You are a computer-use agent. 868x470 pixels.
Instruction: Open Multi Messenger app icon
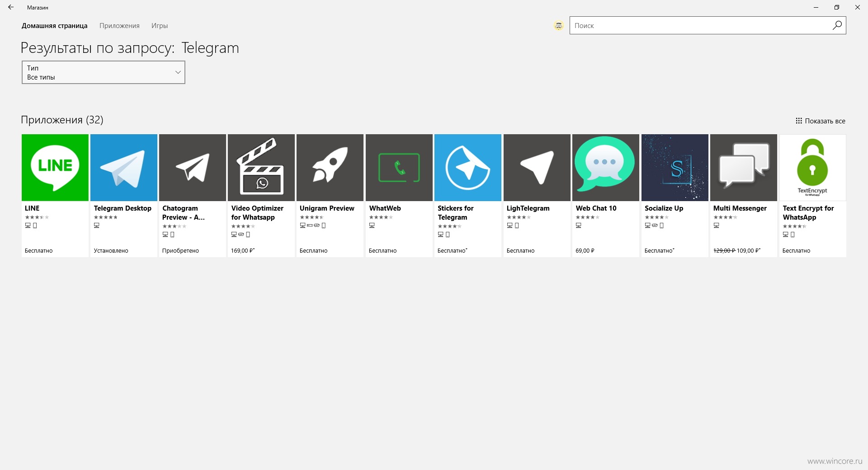coord(744,168)
